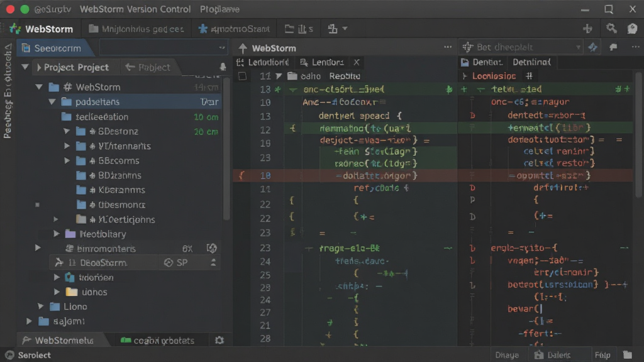Open the vertical Project side tool window label
The height and width of the screenshot is (362, 644).
(8, 91)
